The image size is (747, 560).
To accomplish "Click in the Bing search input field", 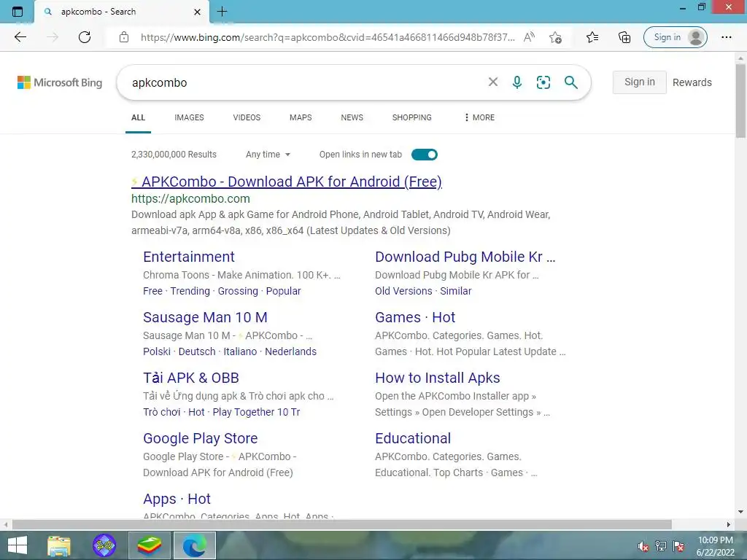I will click(x=305, y=82).
